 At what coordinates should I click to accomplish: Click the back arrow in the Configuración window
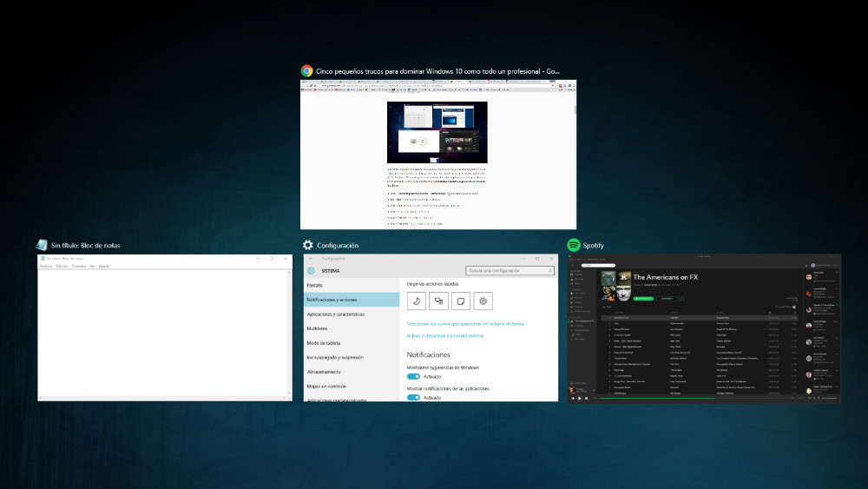pyautogui.click(x=311, y=259)
